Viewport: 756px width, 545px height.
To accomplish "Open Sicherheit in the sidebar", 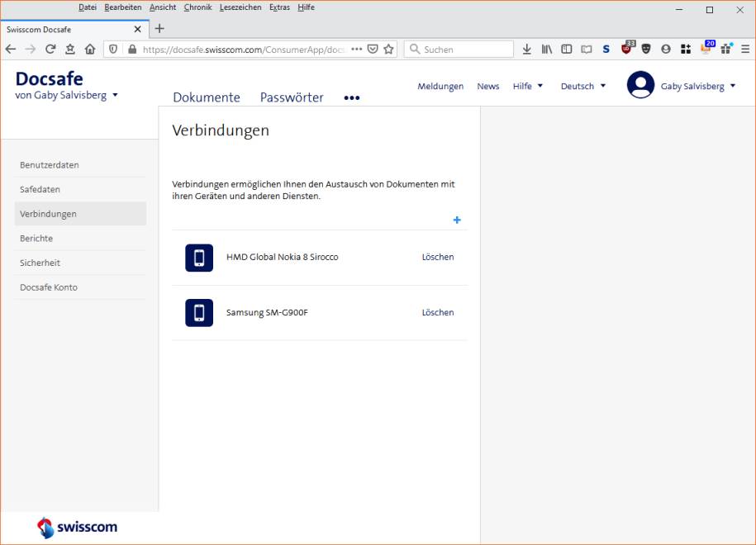I will (x=80, y=263).
